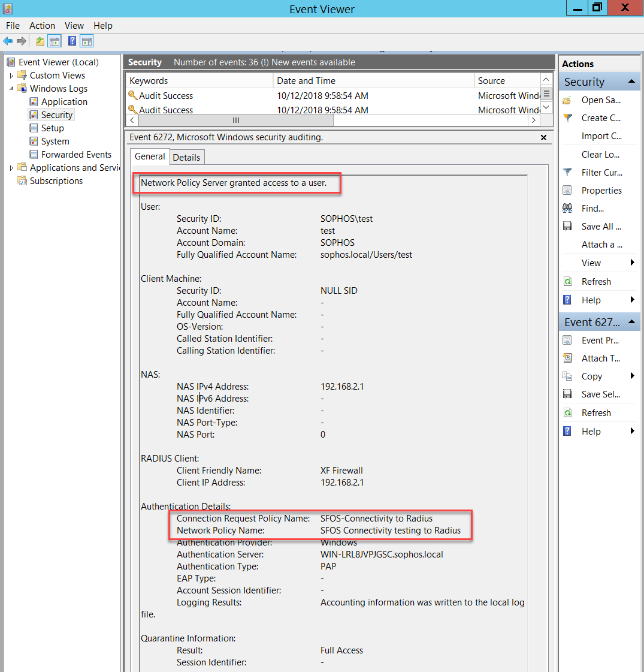Click the SOPHOS\test Security ID value

[x=346, y=219]
